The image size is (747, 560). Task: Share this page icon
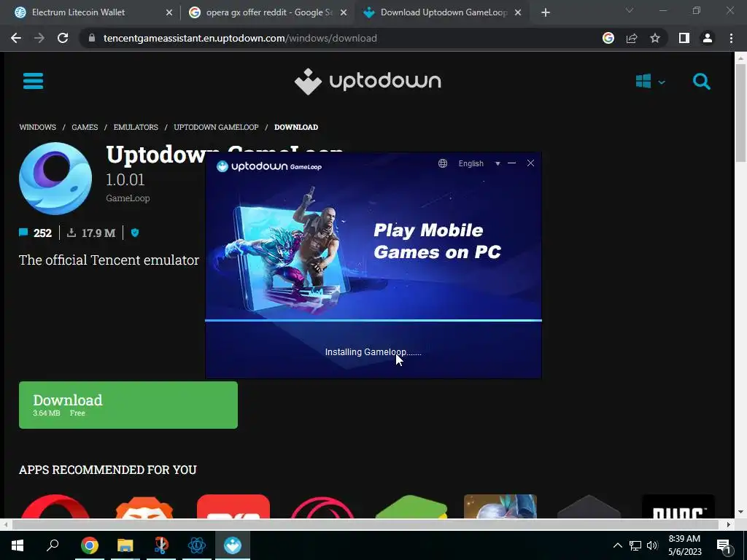(x=632, y=38)
